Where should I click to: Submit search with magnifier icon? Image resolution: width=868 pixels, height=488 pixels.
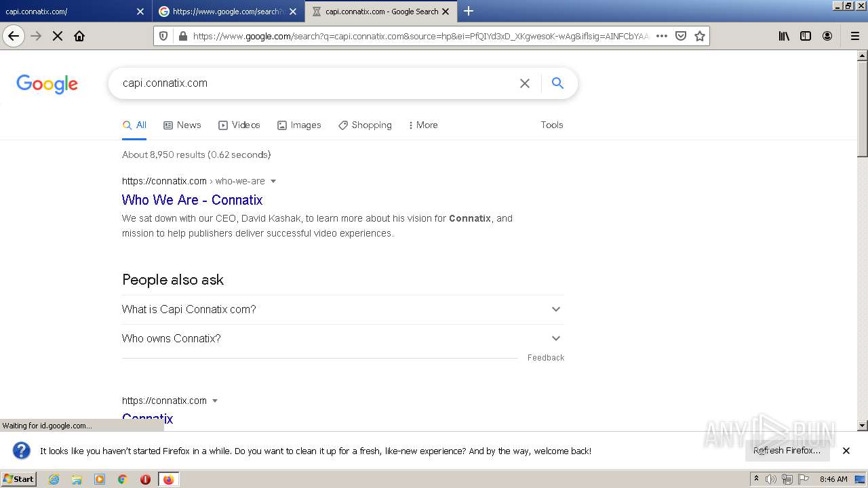point(557,83)
